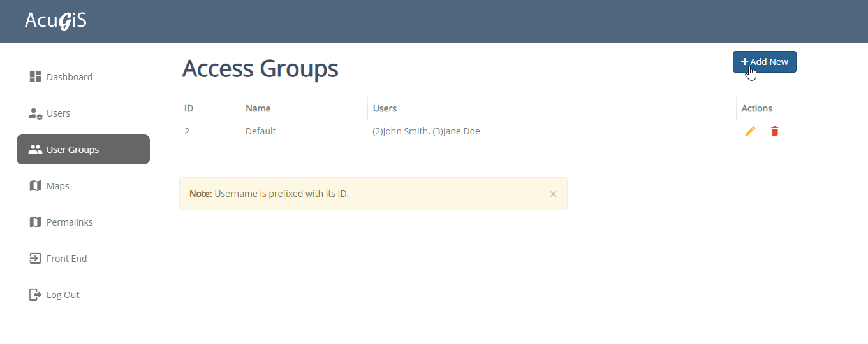This screenshot has width=868, height=344.
Task: Click the Access Groups page heading
Action: pos(260,69)
